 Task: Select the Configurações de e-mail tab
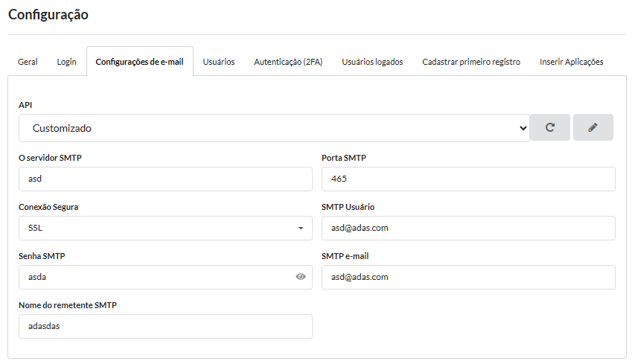(139, 62)
